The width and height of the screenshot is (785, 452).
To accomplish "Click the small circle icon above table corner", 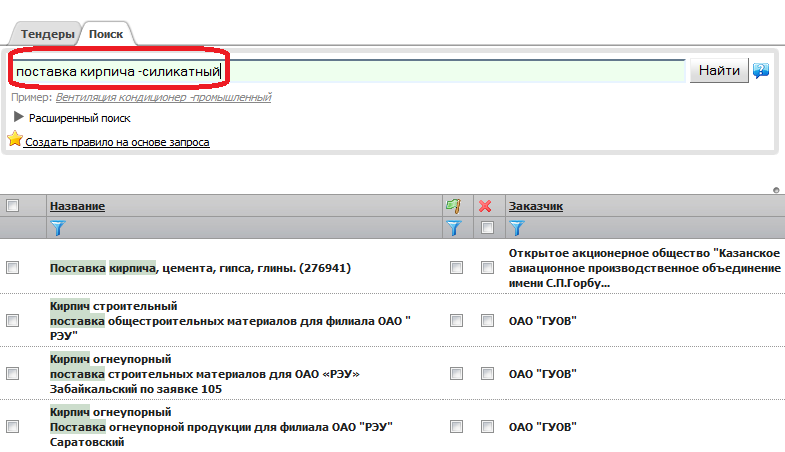I will (776, 190).
